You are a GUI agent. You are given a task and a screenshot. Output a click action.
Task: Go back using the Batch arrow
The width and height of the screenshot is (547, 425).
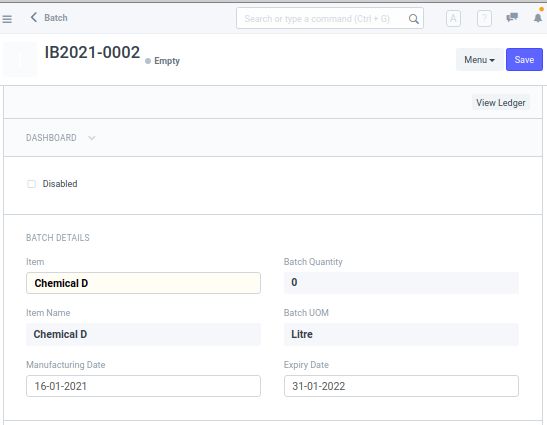[x=34, y=17]
